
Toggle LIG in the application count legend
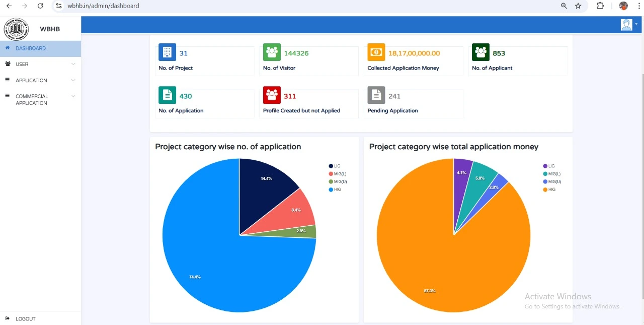pyautogui.click(x=335, y=166)
